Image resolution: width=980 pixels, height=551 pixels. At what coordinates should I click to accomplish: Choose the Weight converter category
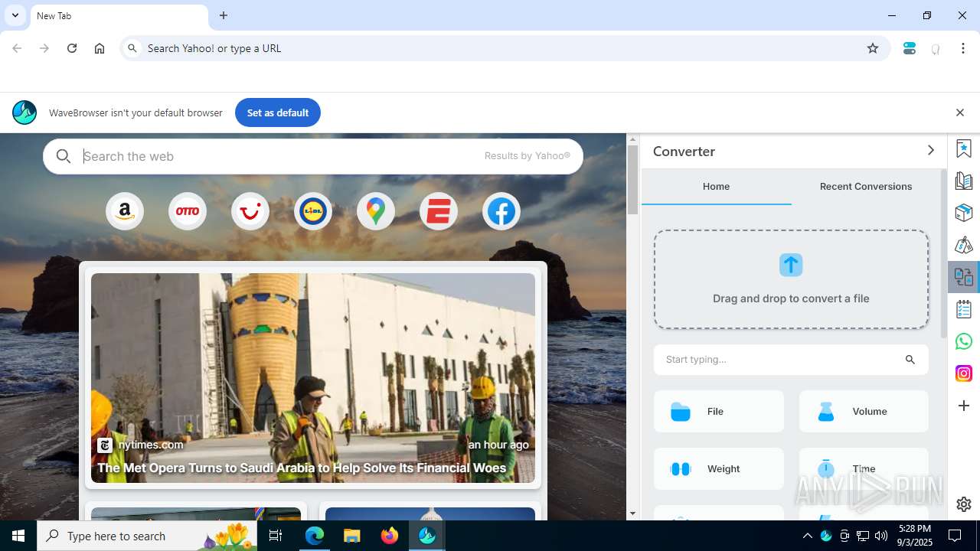pos(719,469)
